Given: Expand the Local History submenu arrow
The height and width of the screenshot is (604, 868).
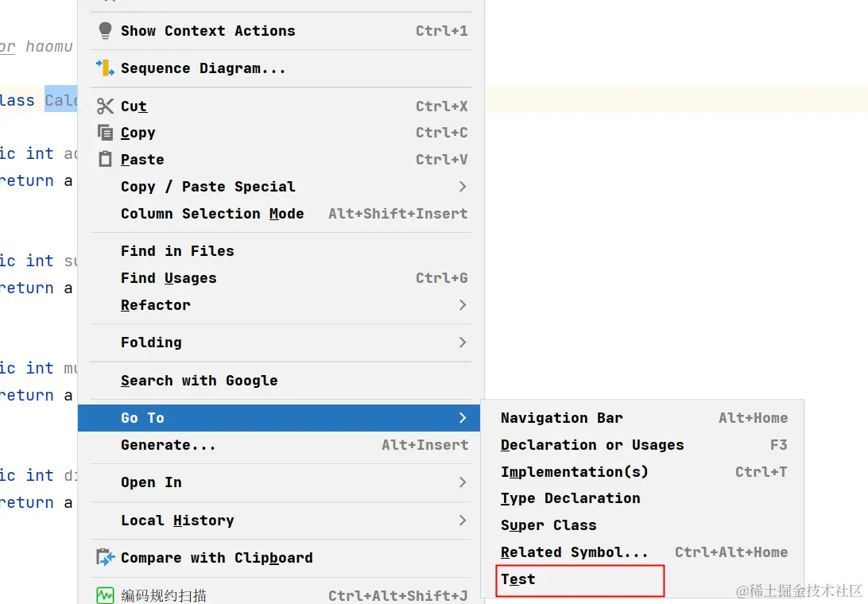Looking at the screenshot, I should click(x=463, y=521).
